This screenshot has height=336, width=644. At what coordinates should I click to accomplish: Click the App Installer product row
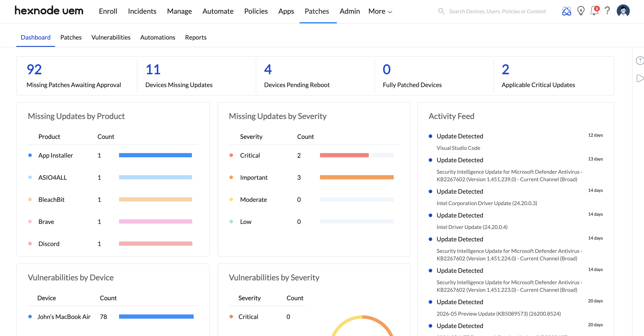point(113,155)
